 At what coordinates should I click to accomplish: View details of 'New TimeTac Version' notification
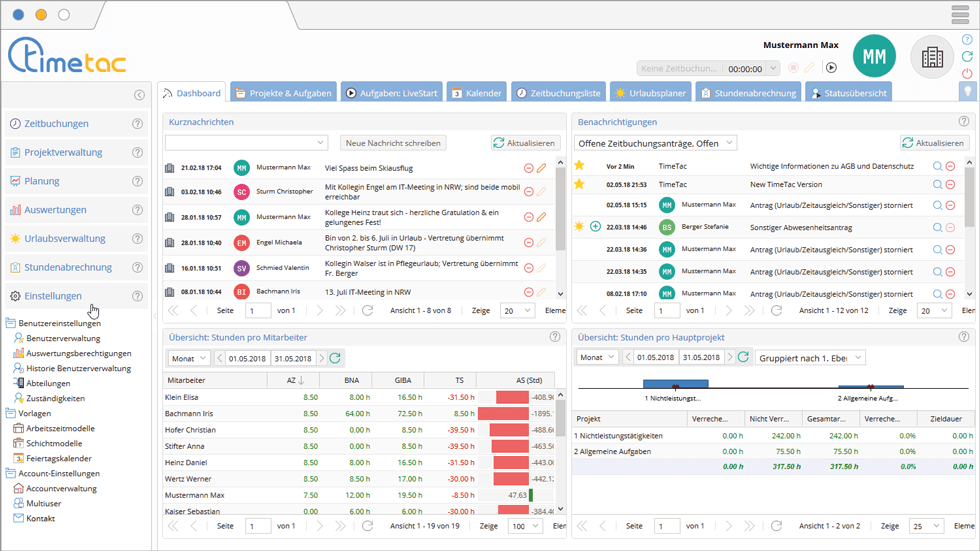pyautogui.click(x=937, y=185)
